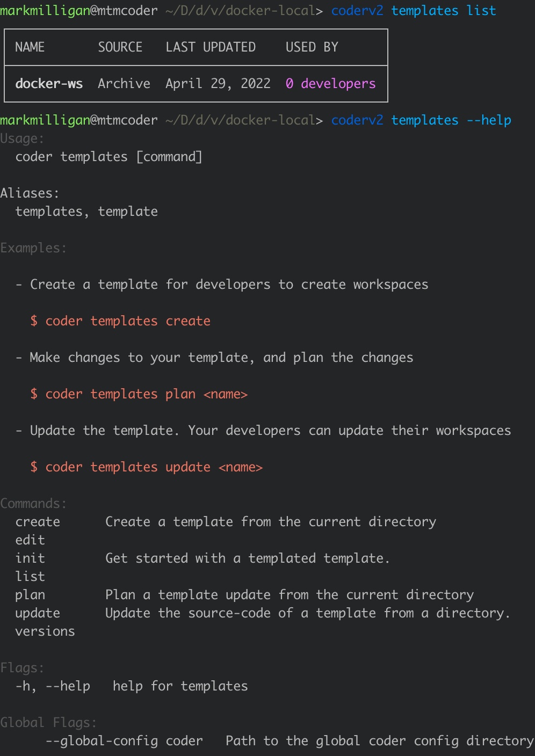Select the 'init' command name
The height and width of the screenshot is (756, 535).
coord(30,558)
